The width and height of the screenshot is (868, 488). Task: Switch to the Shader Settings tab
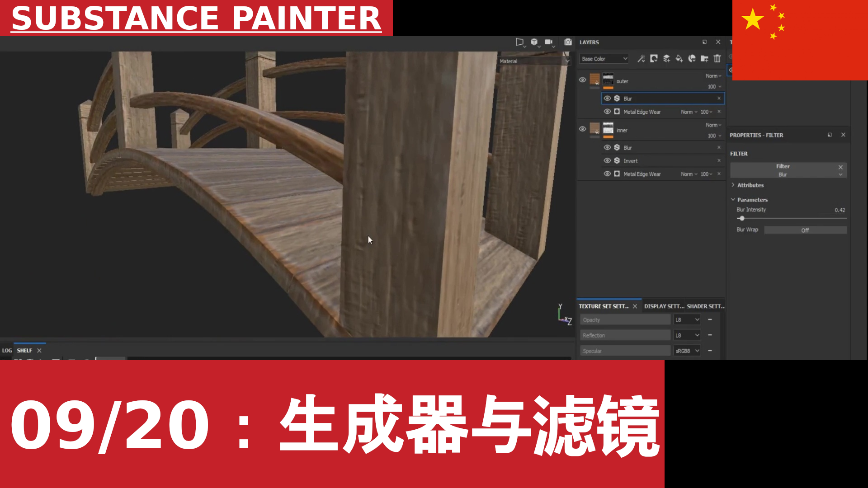(706, 306)
